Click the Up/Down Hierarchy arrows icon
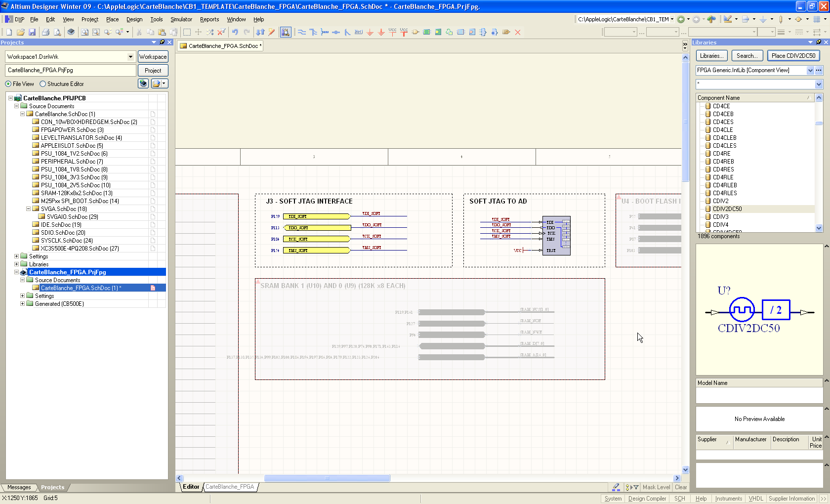830x504 pixels. tap(260, 32)
